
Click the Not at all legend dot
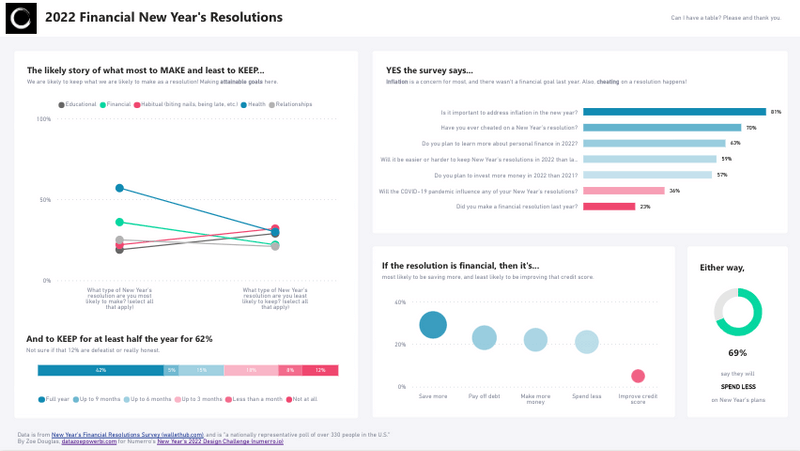[289, 399]
